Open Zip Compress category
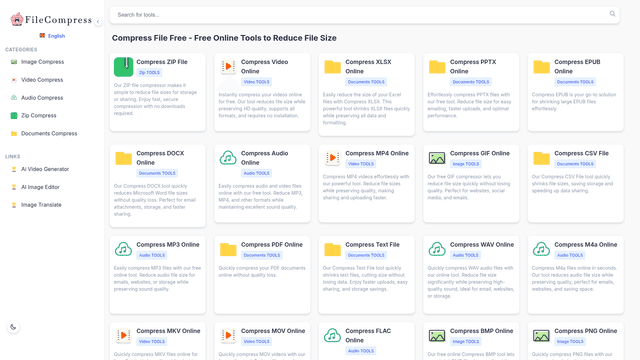 [x=39, y=116]
